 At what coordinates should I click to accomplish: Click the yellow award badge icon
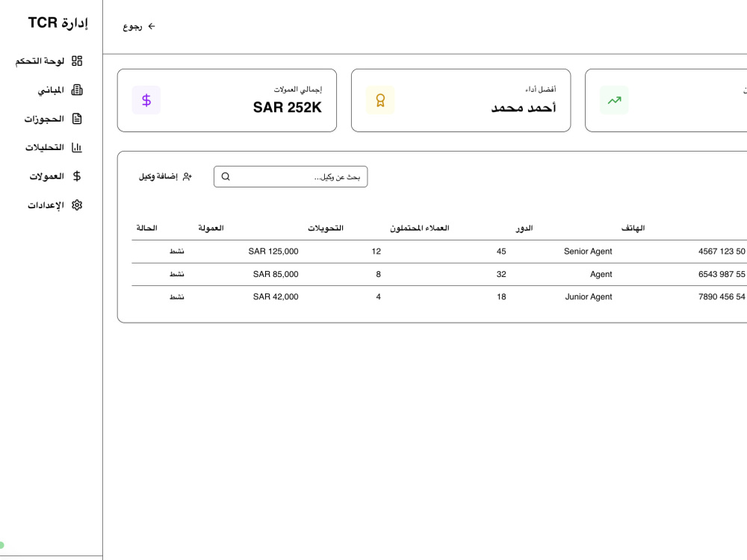380,100
